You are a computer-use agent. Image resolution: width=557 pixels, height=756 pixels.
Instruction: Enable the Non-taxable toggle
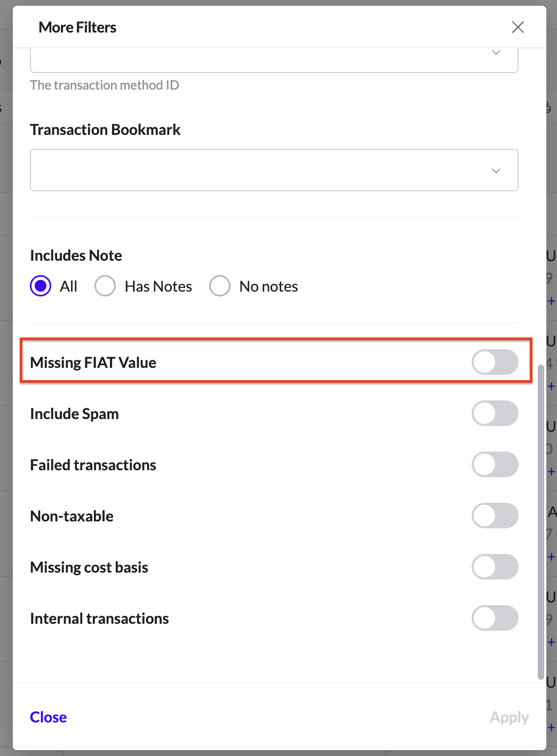[495, 516]
